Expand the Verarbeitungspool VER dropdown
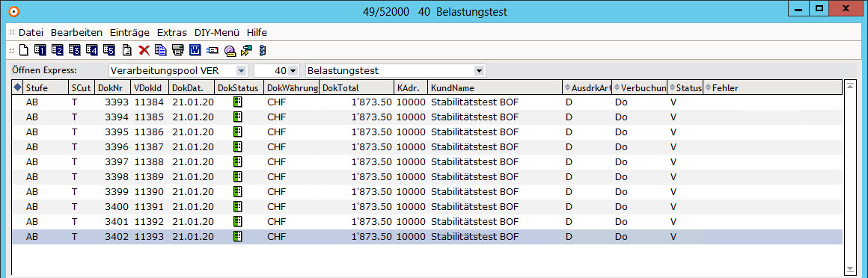Image resolution: width=868 pixels, height=278 pixels. coord(241,71)
